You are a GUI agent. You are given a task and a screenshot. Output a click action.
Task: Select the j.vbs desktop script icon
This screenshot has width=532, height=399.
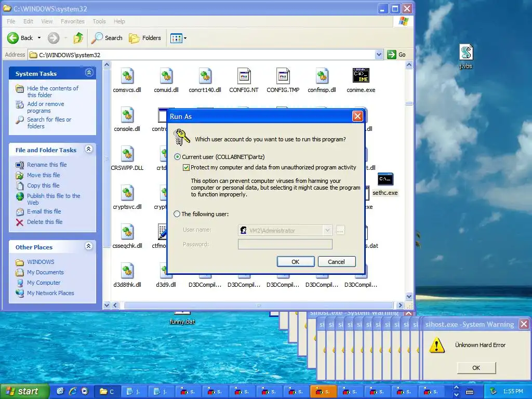(x=466, y=52)
